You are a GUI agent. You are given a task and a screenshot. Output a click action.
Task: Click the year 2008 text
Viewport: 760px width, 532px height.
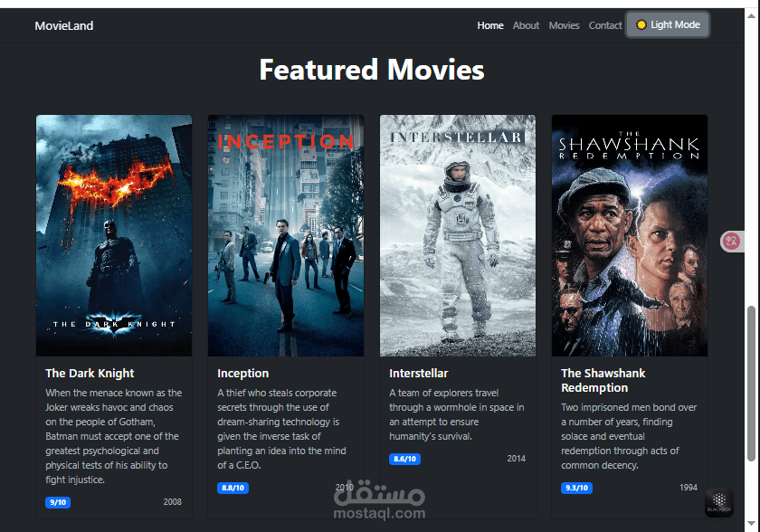[173, 502]
